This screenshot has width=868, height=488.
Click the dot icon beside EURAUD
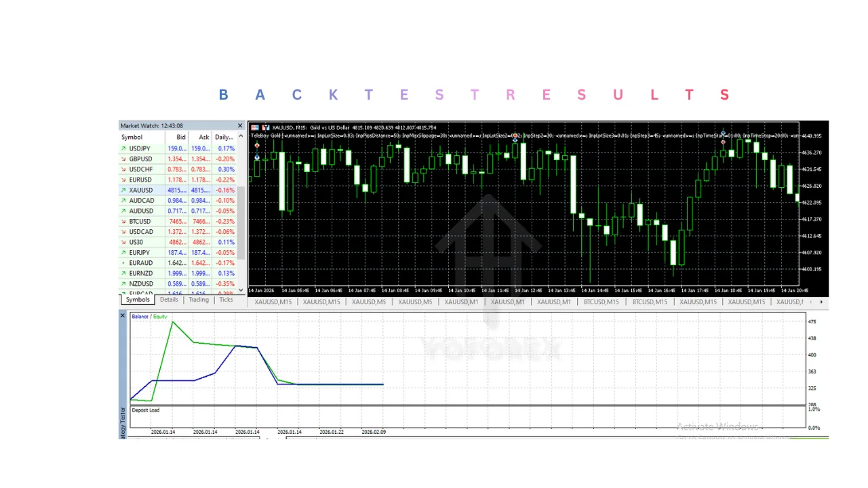123,263
